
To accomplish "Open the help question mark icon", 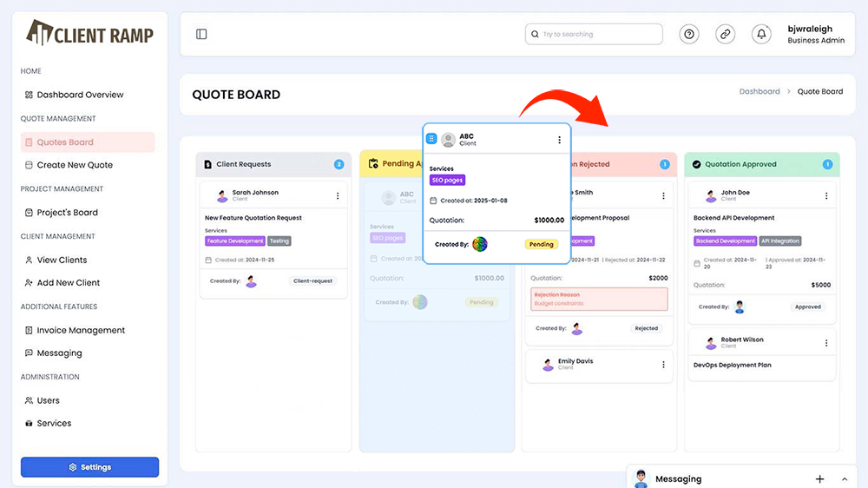I will 689,35.
